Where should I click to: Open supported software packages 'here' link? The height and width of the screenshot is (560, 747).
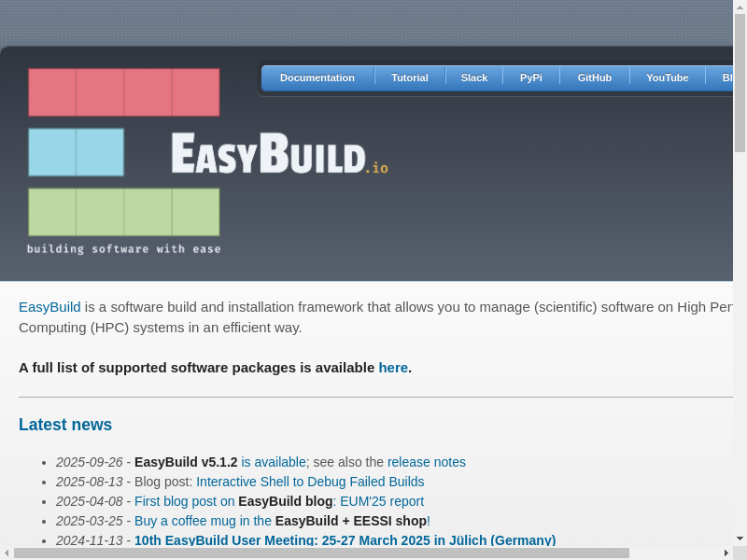tap(393, 368)
